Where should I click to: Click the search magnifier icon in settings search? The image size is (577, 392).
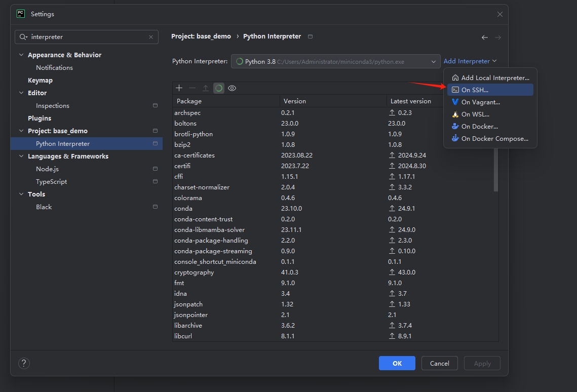tap(23, 37)
